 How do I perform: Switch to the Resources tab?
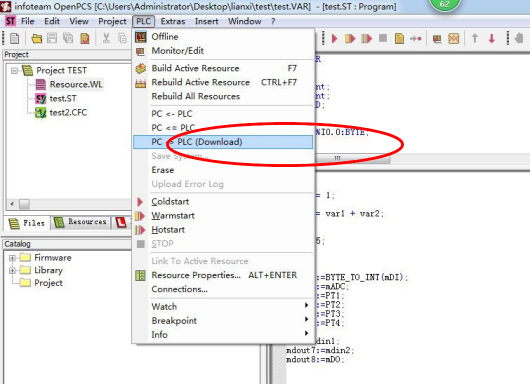[81, 222]
